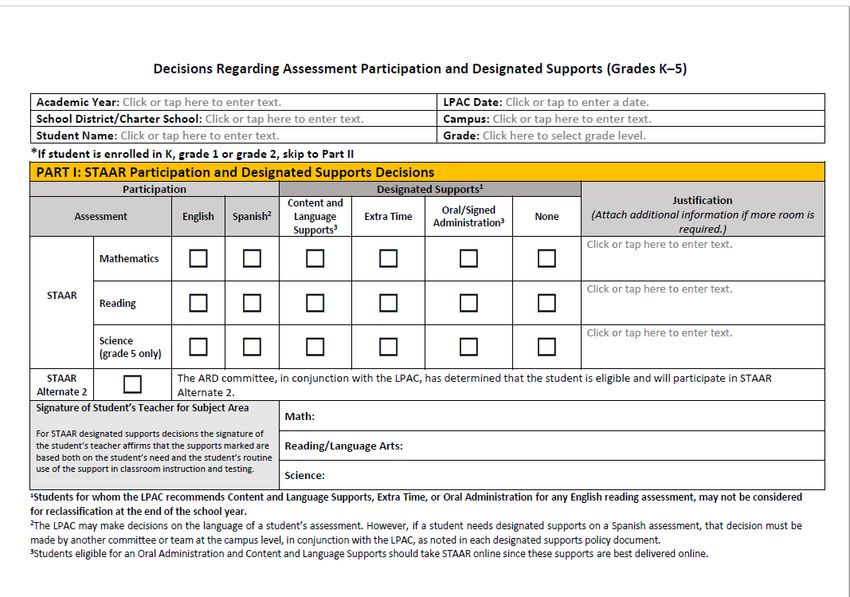Click the 'Reading' row label
850x597 pixels.
point(118,303)
